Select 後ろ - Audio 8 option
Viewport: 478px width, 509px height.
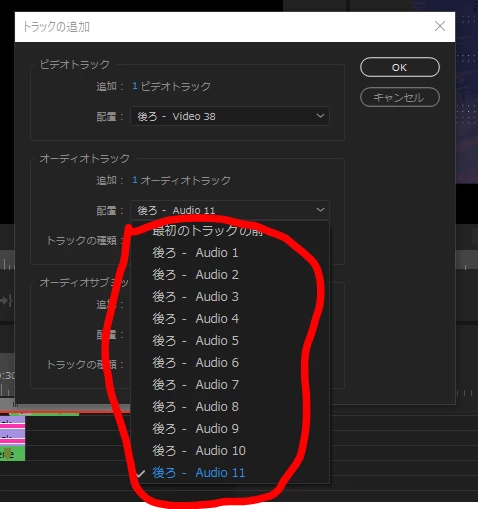click(x=230, y=407)
